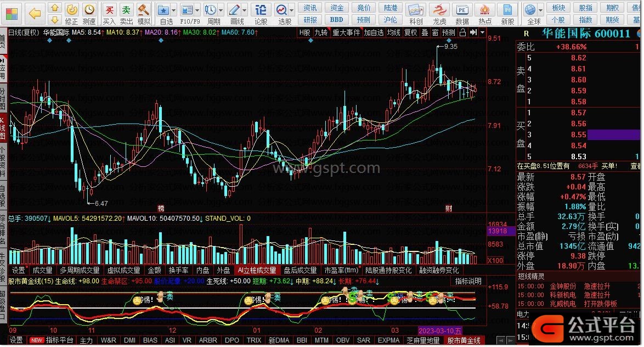
Task: Switch to the EXPMA indicator tab
Action: tap(388, 340)
